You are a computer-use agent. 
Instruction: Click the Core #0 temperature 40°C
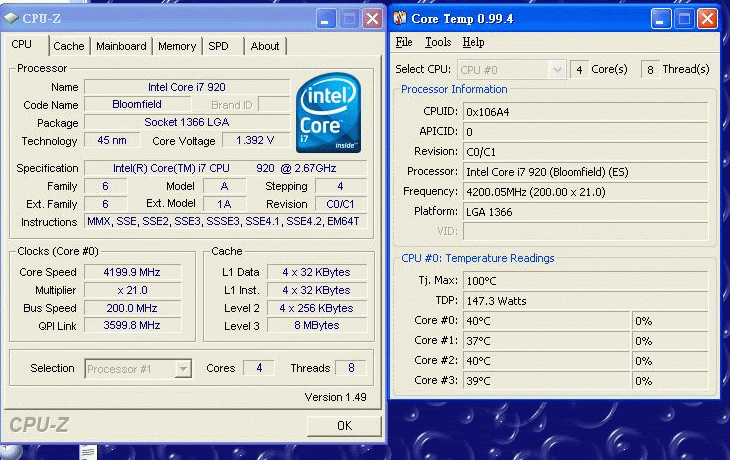547,321
